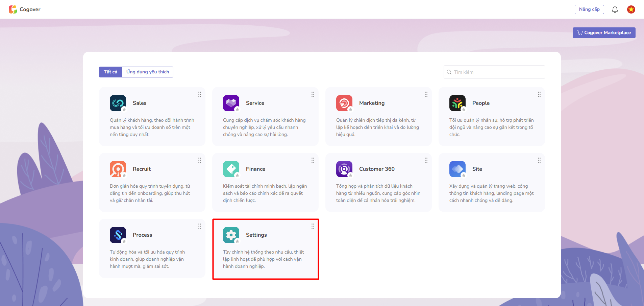Screen dimensions: 644x306
Task: Click the Nâng cấp upgrade button
Action: coord(589,9)
